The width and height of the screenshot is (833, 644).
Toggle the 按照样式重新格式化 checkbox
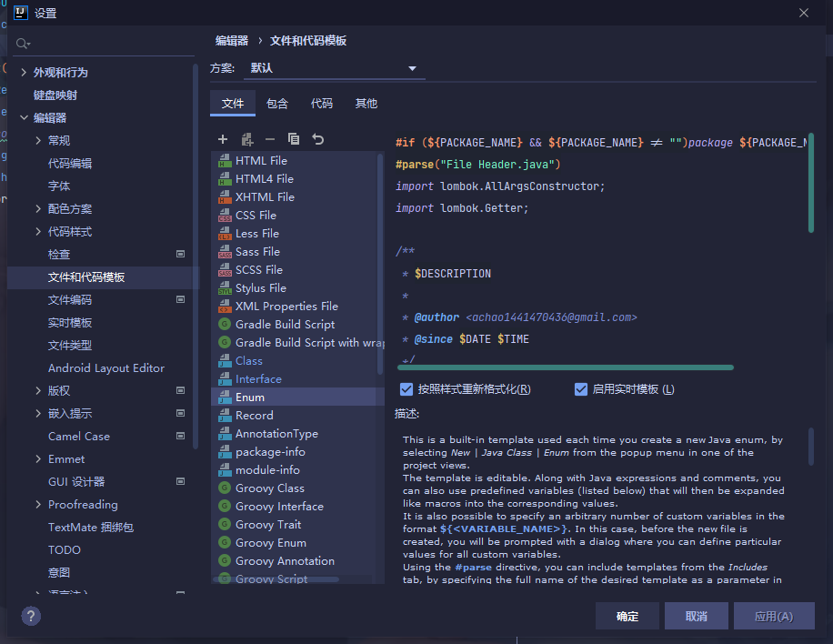point(406,389)
